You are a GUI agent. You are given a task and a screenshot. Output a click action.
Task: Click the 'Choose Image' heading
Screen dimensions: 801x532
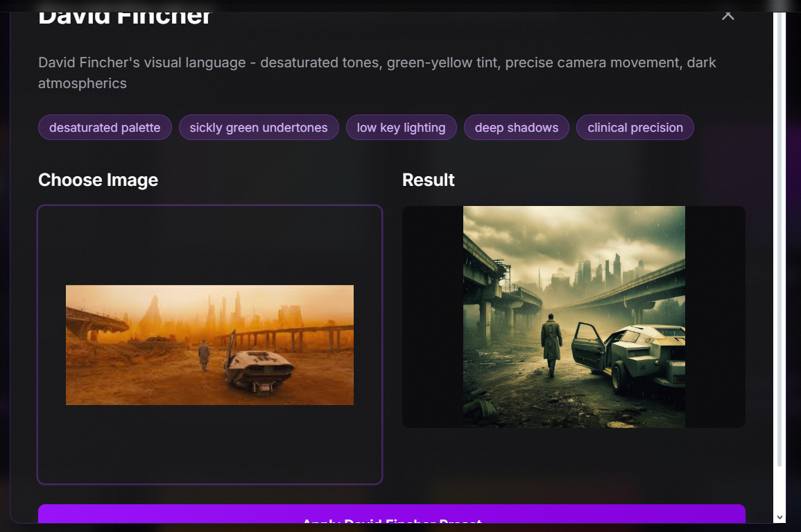pyautogui.click(x=98, y=180)
